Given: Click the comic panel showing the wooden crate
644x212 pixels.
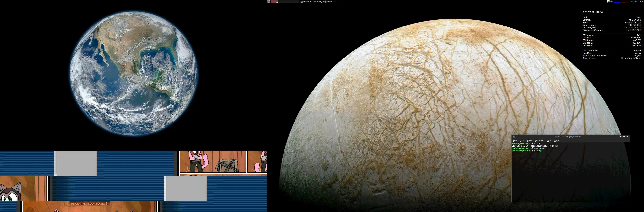Looking at the screenshot, I should click(213, 162).
